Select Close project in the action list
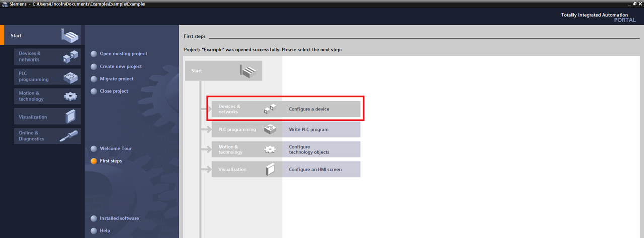 tap(114, 91)
